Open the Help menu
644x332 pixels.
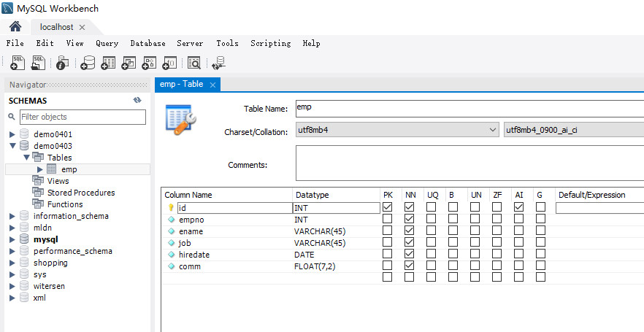click(311, 43)
